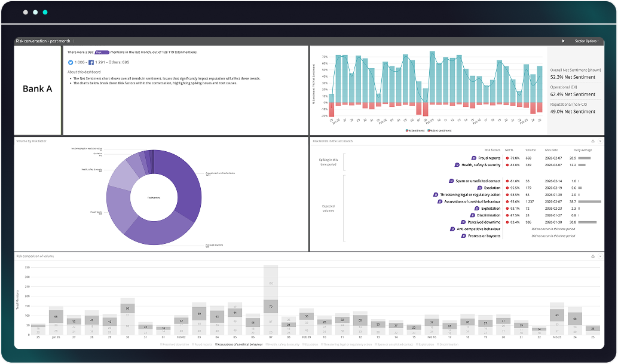
Task: Click the risk badge icon beside Fraud reports
Action: pos(473,158)
